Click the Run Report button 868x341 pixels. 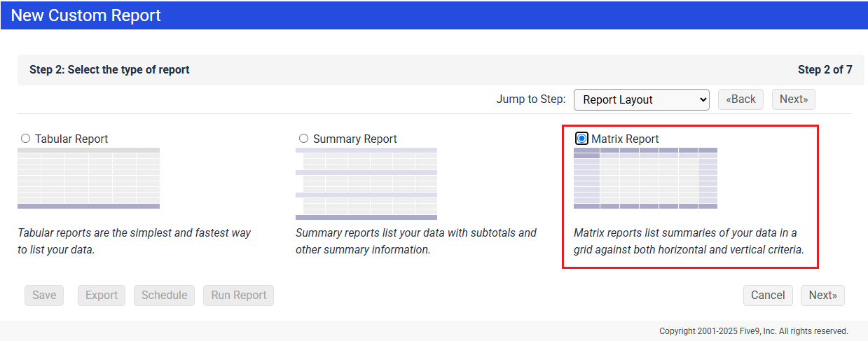(239, 295)
